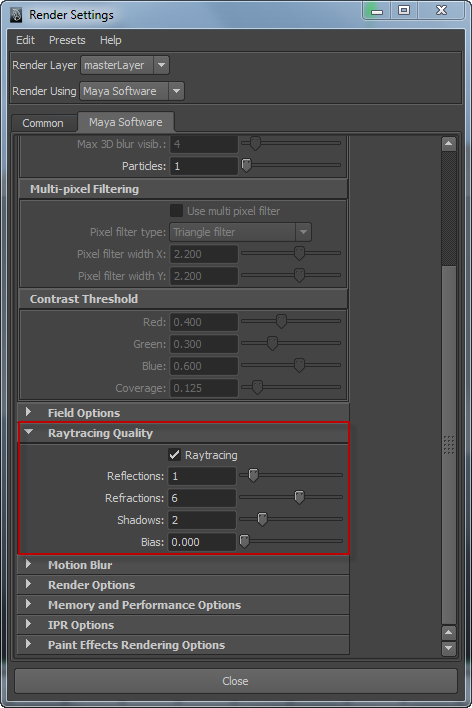Click the Refractions value field
This screenshot has height=708, width=472.
pyautogui.click(x=202, y=498)
